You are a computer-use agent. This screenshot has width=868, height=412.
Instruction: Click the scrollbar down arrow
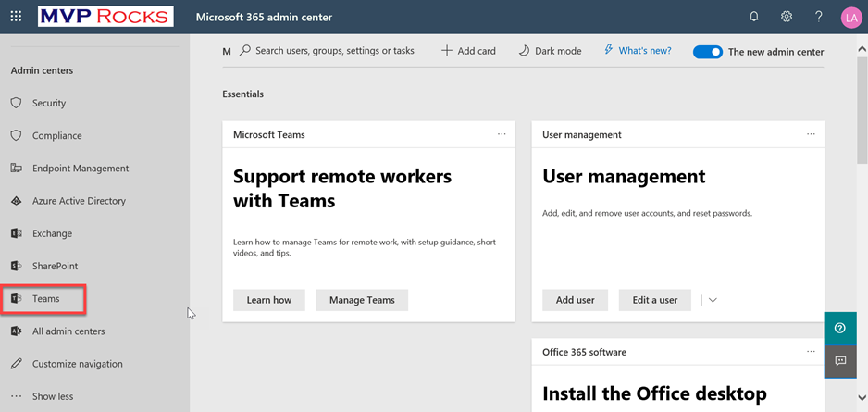[x=862, y=397]
